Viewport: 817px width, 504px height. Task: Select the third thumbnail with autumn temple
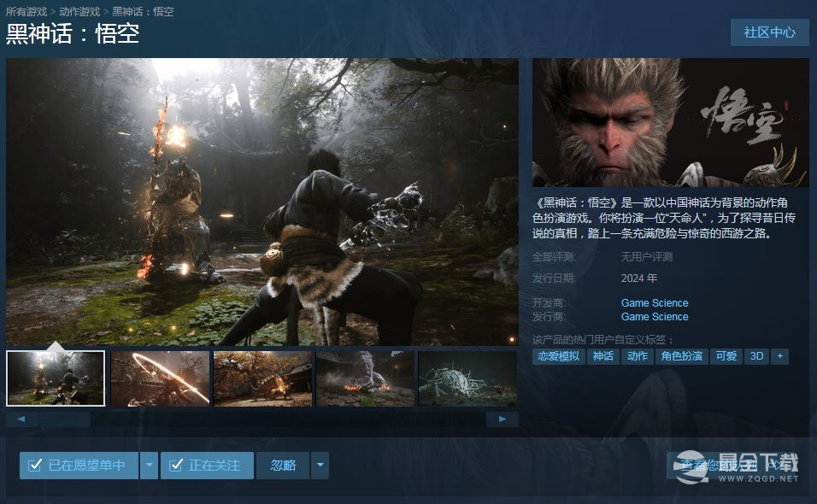tap(262, 378)
